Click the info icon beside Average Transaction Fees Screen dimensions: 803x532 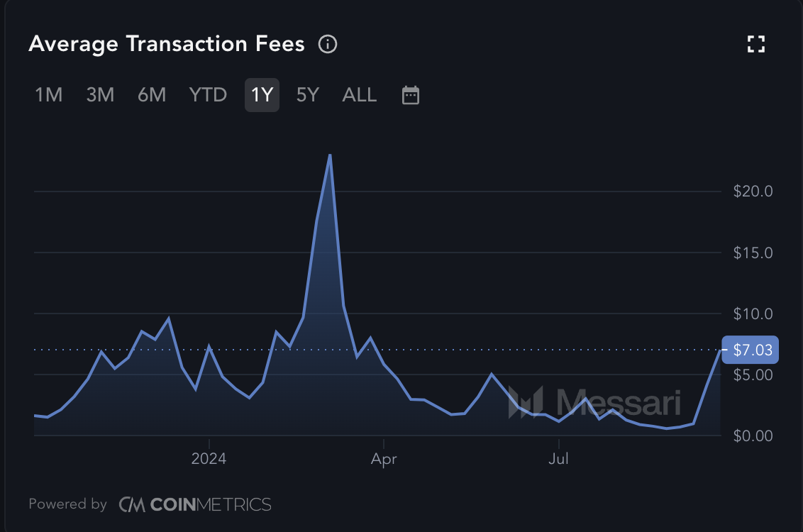click(x=327, y=44)
